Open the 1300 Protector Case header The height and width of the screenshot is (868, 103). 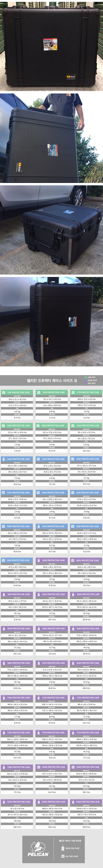[51, 426]
